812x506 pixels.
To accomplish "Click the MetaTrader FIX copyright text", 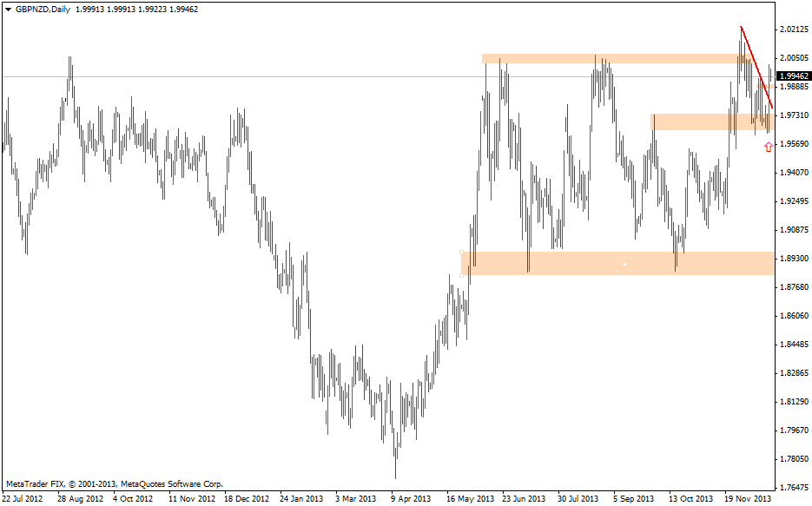I will tap(114, 483).
